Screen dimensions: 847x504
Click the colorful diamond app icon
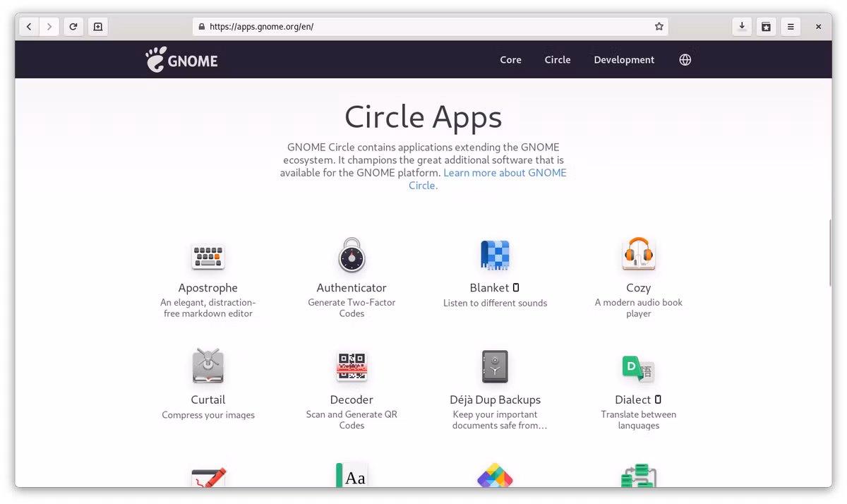click(495, 475)
